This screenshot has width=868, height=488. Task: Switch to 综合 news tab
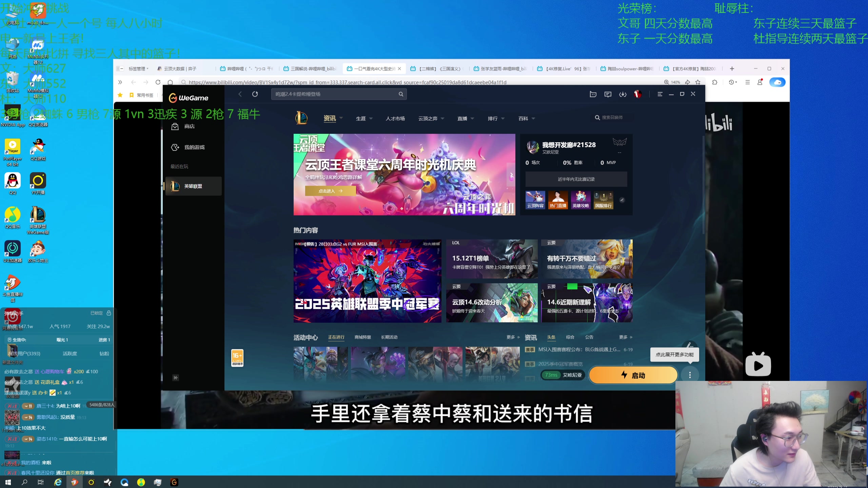click(570, 337)
